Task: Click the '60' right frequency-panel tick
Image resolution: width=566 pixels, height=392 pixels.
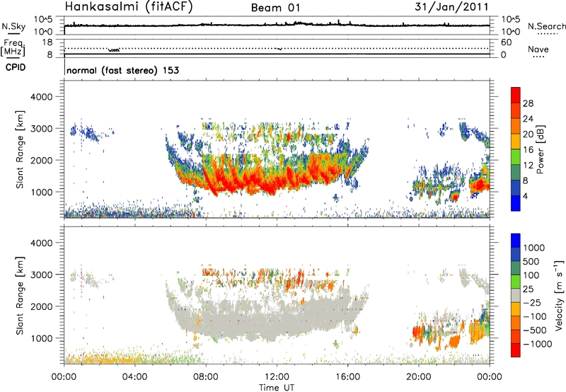Action: click(506, 42)
